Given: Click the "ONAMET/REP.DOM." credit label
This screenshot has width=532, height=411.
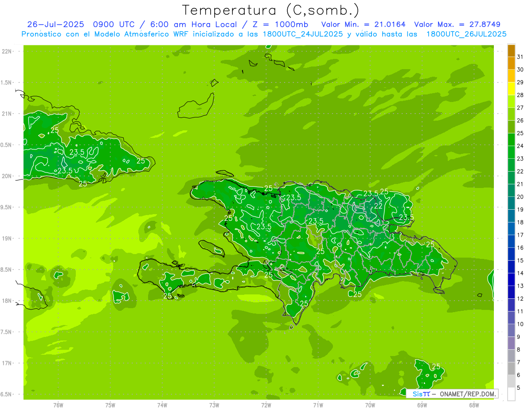Looking at the screenshot, I should tap(467, 394).
